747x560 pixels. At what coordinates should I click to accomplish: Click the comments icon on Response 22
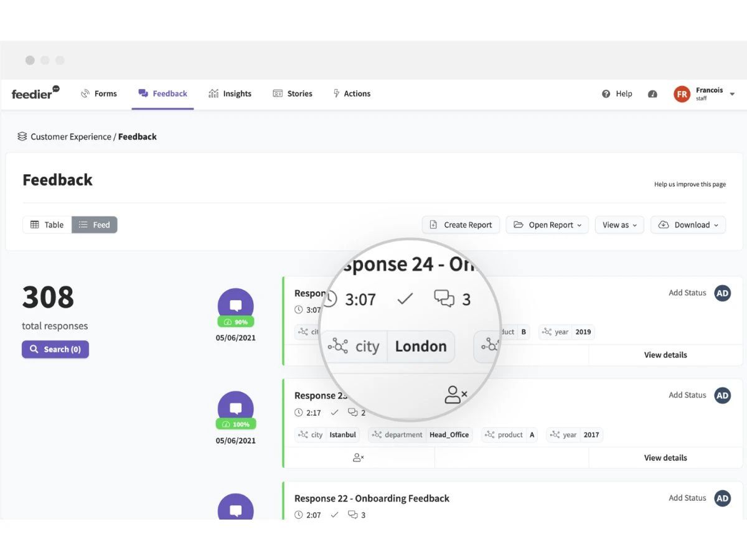[x=353, y=515]
